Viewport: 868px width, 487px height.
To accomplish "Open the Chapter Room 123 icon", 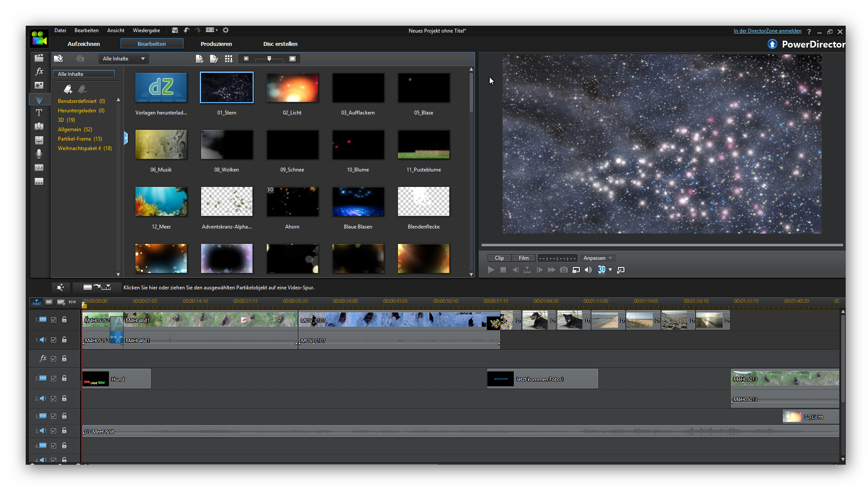I will click(x=39, y=168).
